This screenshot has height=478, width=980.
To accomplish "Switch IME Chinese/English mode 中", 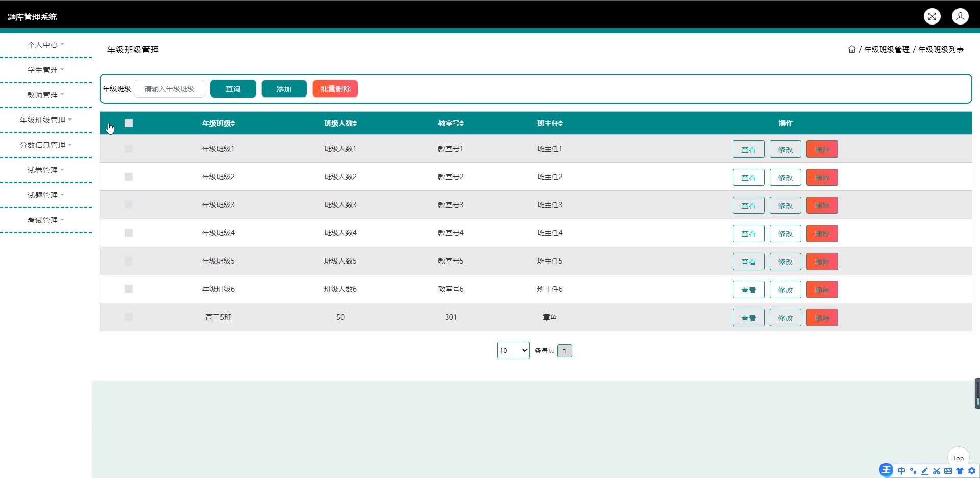I will pos(901,471).
